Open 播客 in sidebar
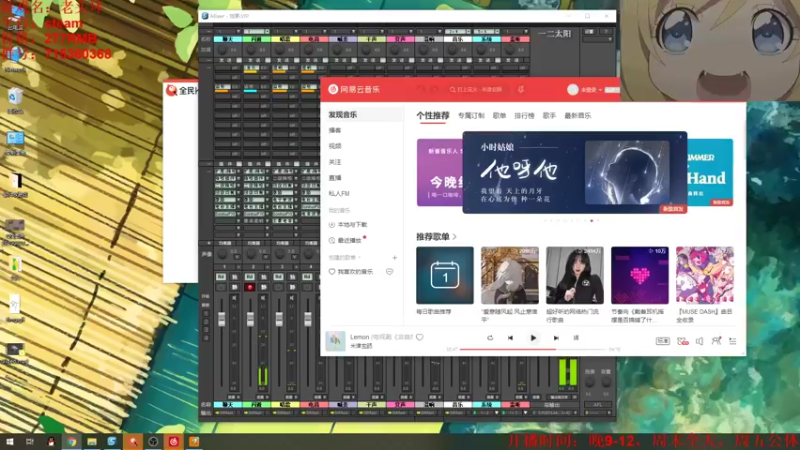Image resolution: width=800 pixels, height=450 pixels. tap(335, 130)
